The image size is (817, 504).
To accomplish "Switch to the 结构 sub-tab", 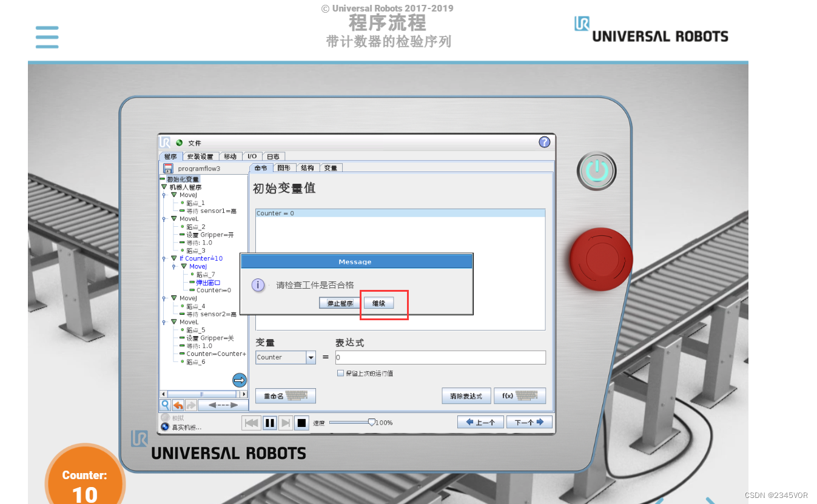I will click(308, 168).
